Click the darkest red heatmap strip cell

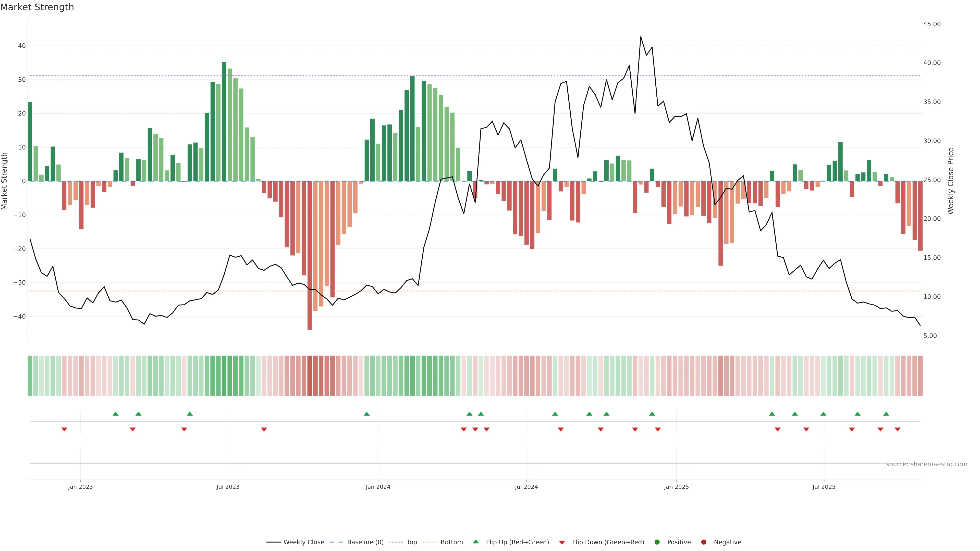tap(310, 376)
